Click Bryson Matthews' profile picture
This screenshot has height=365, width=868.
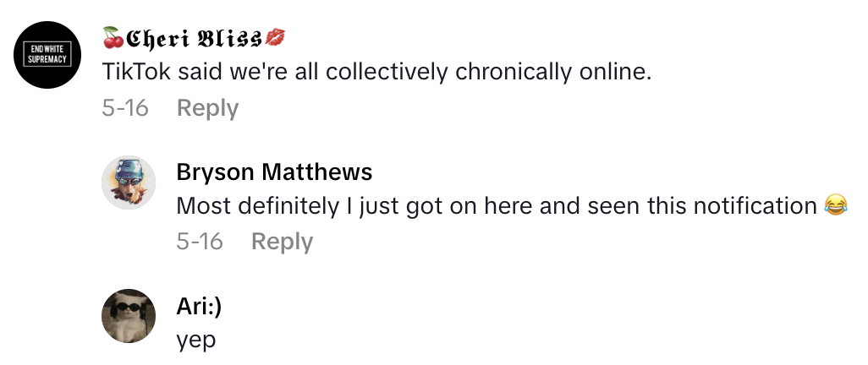[x=129, y=182]
